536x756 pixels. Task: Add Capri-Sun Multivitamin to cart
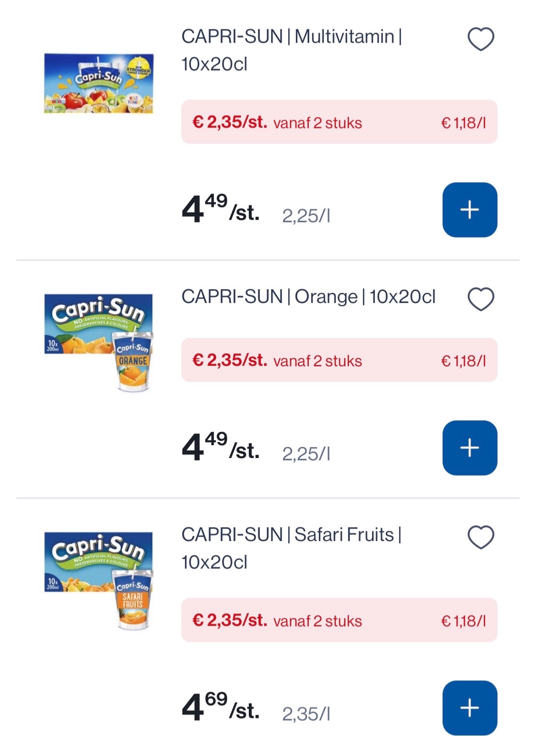pyautogui.click(x=470, y=210)
